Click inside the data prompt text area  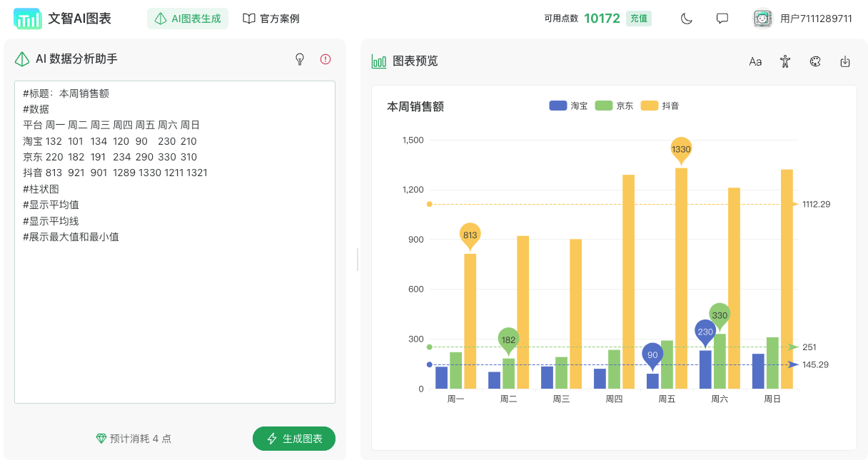pos(175,242)
